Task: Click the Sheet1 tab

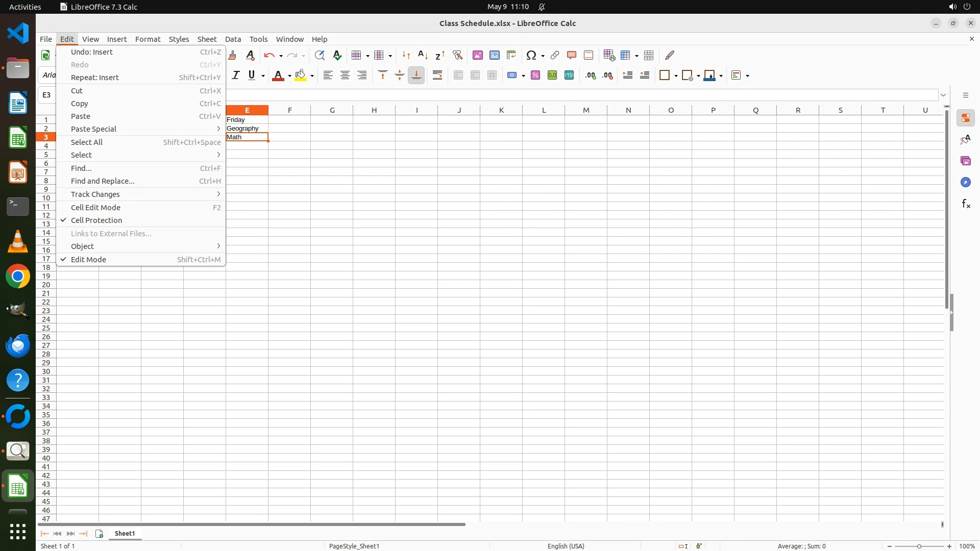Action: [x=125, y=534]
